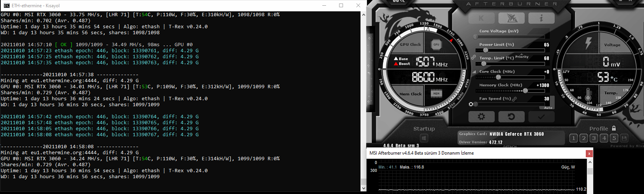Open the Afterburner information (i) button
Viewport: 644px width, 194px height.
pyautogui.click(x=541, y=18)
